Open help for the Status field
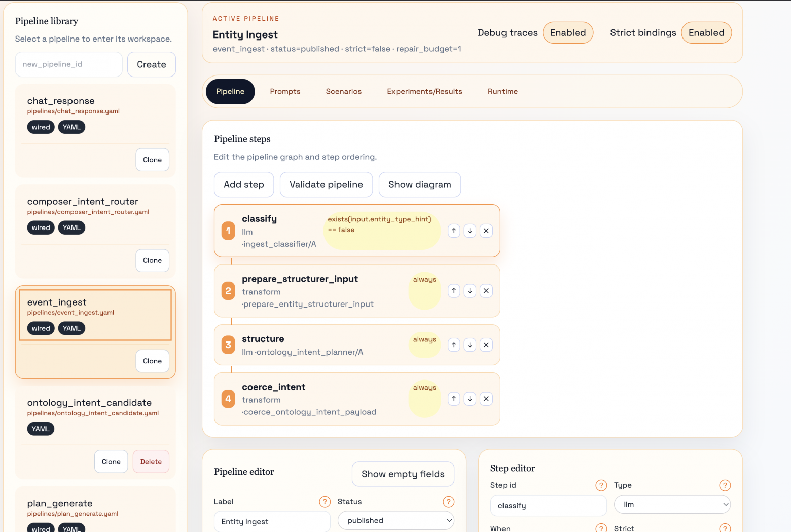The width and height of the screenshot is (791, 532). tap(448, 502)
